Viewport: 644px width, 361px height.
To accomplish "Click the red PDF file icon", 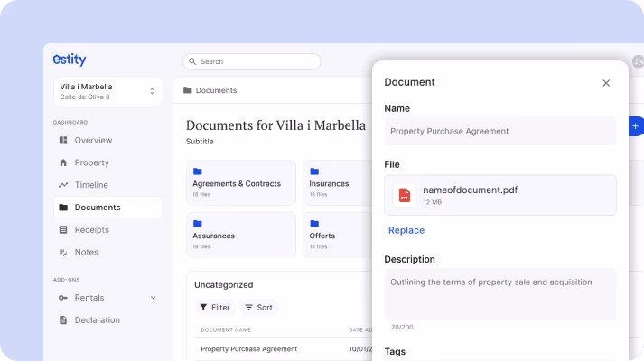I will (x=405, y=195).
